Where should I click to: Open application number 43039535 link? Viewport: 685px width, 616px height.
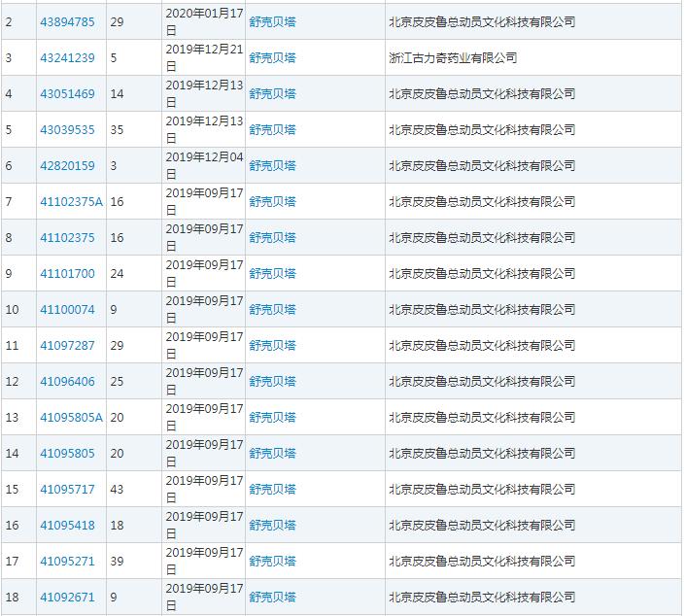67,130
